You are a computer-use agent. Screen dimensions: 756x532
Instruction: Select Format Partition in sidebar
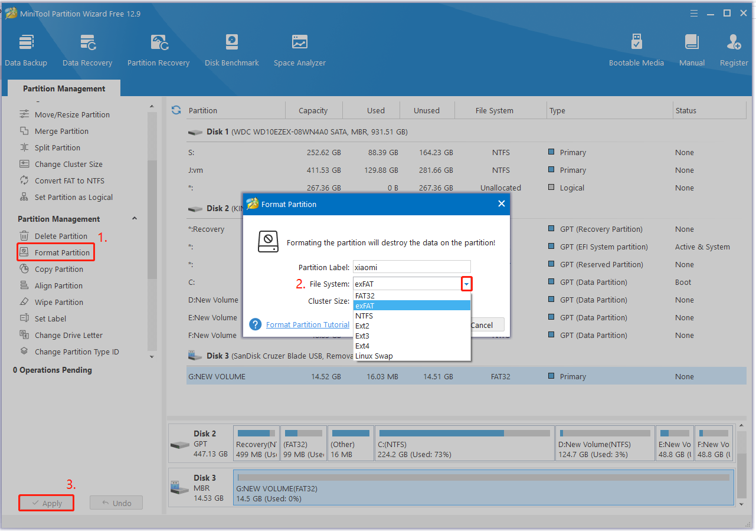[62, 252]
